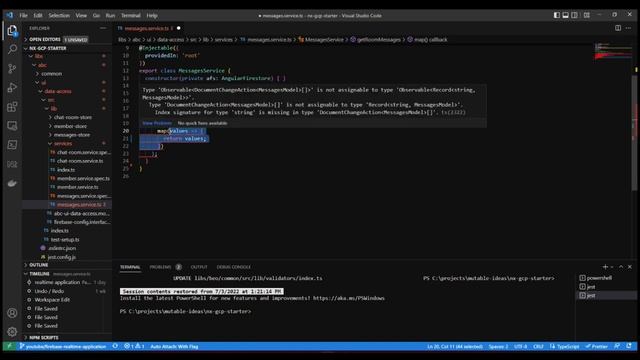Viewport: 640px width, 360px height.
Task: Expand the common folder
Action: pos(51,74)
